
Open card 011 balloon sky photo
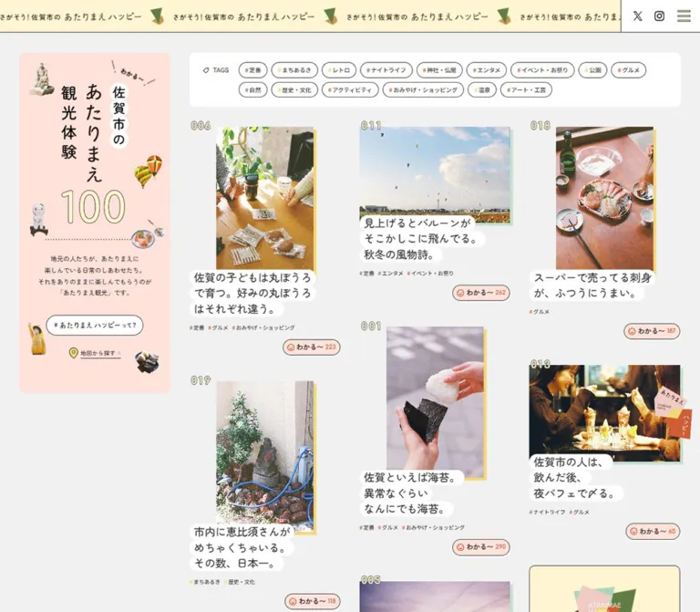tap(435, 174)
